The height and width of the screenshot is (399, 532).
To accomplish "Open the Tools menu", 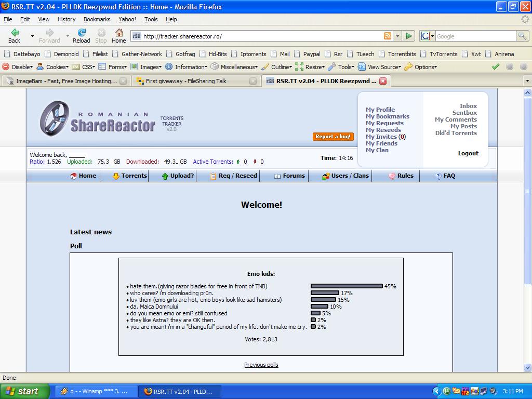I will (151, 19).
